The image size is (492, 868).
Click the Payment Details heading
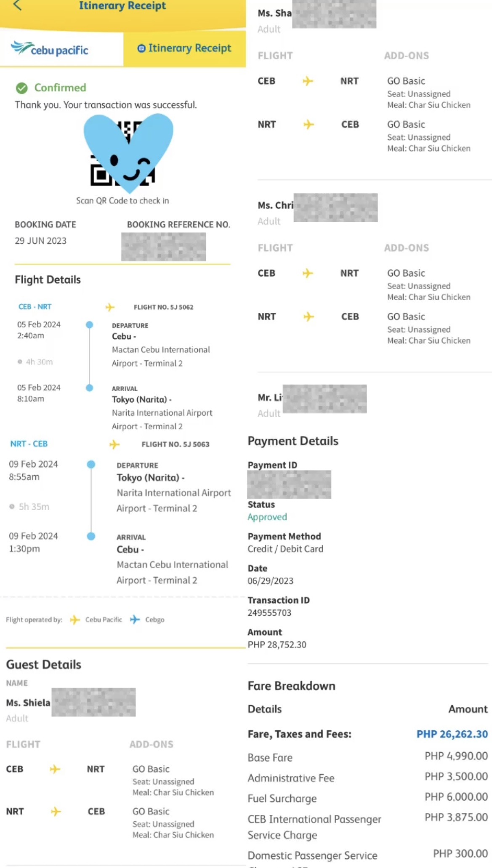(293, 441)
